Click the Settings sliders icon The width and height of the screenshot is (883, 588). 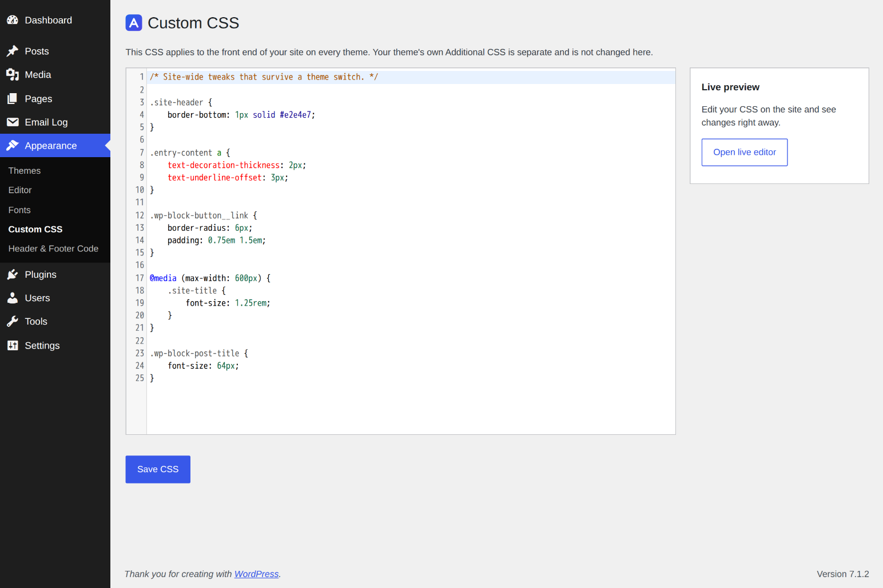13,346
